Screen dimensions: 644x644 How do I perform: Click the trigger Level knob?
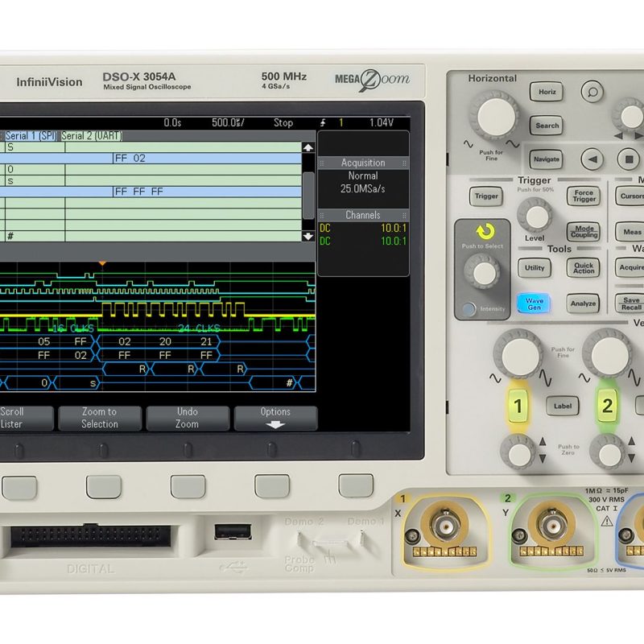pos(535,216)
